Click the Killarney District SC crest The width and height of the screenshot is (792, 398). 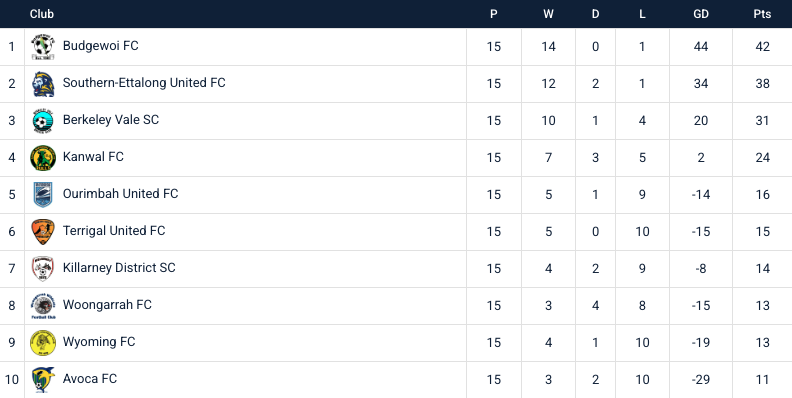pyautogui.click(x=43, y=268)
